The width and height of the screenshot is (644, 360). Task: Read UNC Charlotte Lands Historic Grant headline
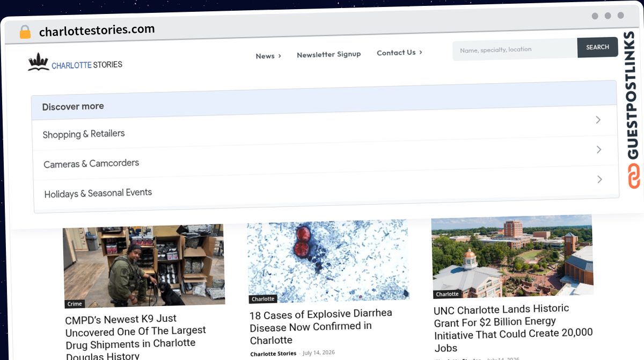(x=513, y=327)
